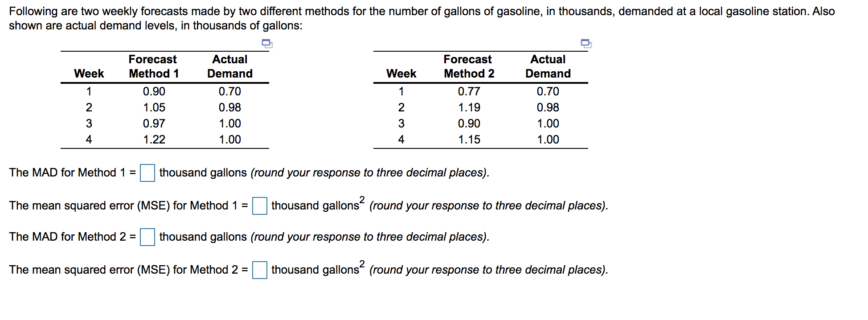Select Week 2 row in Method 2 table
This screenshot has width=868, height=320.
point(401,107)
